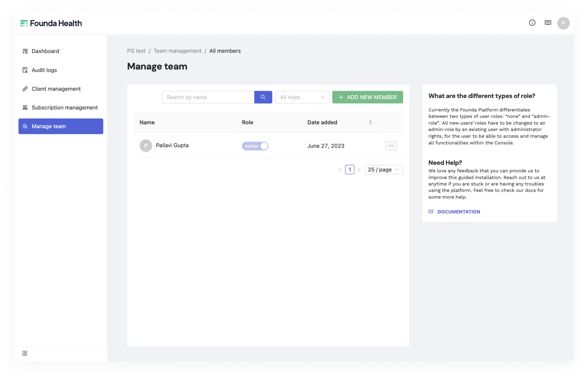Click the Audit logs icon in sidebar
Image resolution: width=588 pixels, height=379 pixels.
pos(25,70)
